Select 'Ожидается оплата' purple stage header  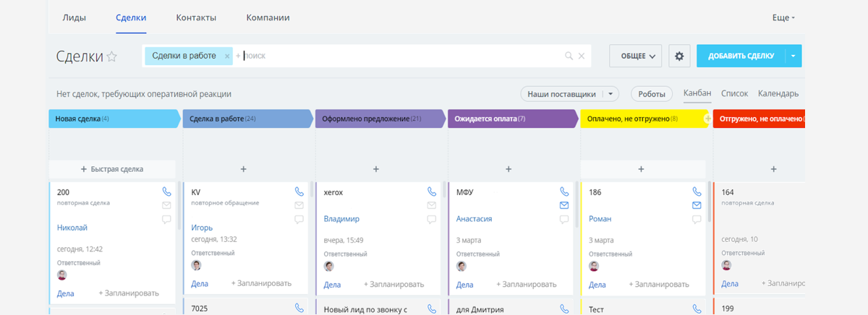(x=512, y=118)
